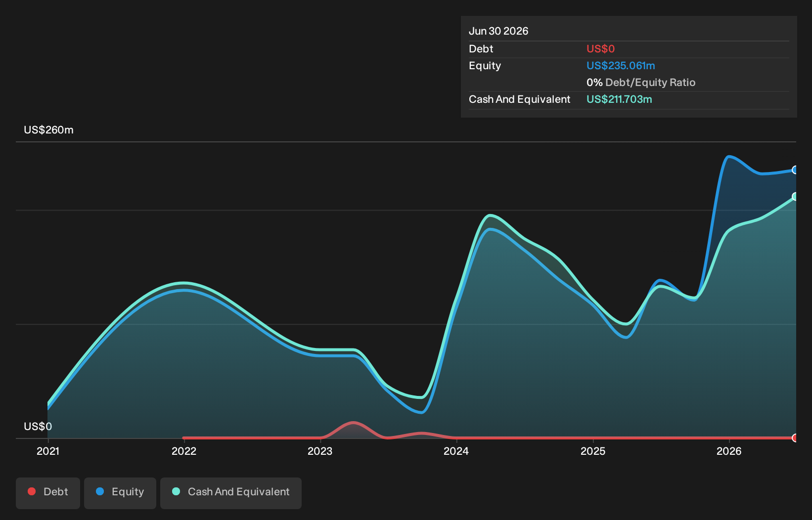Click the red Debt legend dot

[32, 491]
